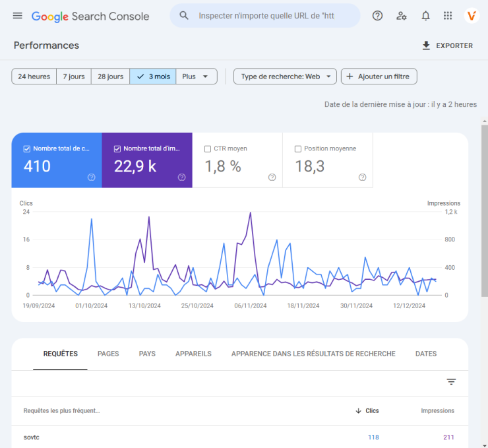Enable the Position moyenne checkbox
This screenshot has width=488, height=448.
tap(298, 149)
